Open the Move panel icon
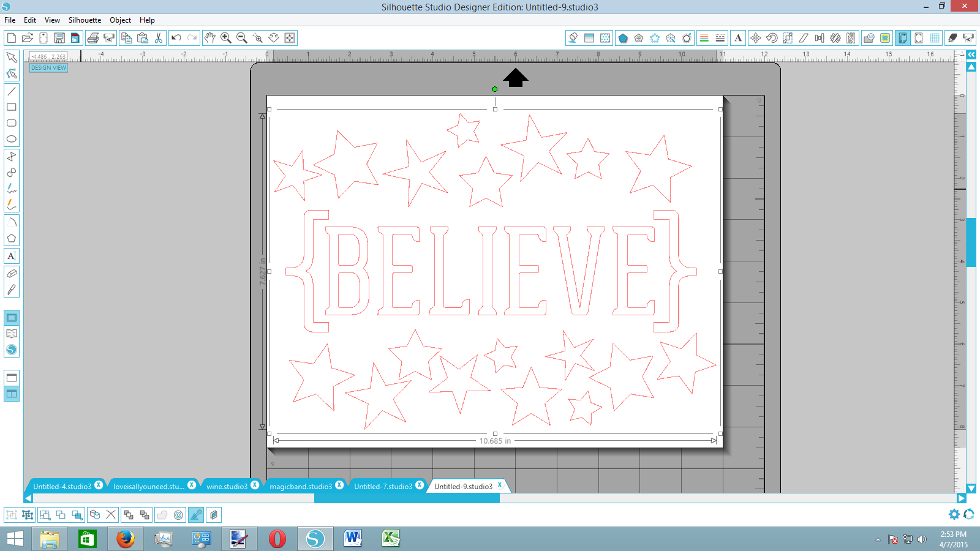Screen dimensions: 980x551 (756, 38)
